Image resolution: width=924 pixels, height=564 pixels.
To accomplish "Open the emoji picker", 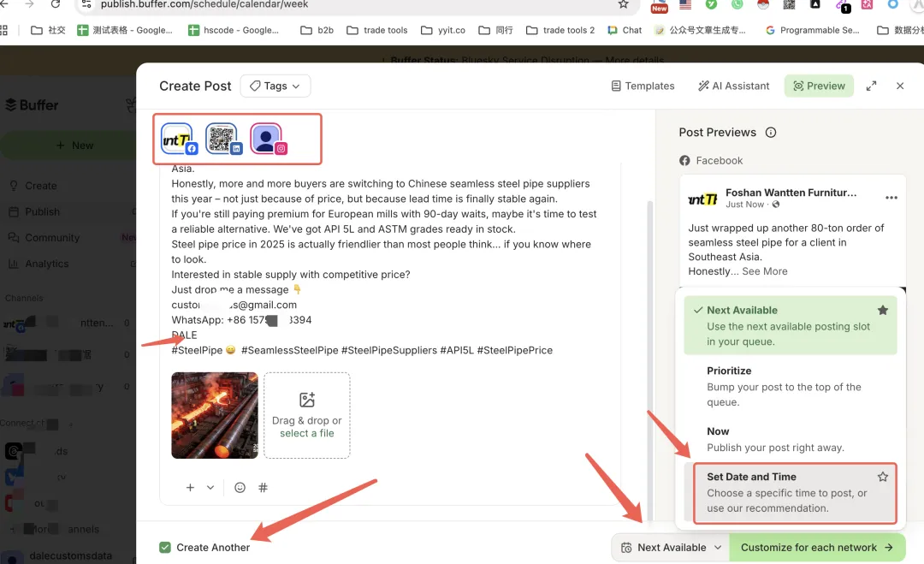I will point(240,487).
